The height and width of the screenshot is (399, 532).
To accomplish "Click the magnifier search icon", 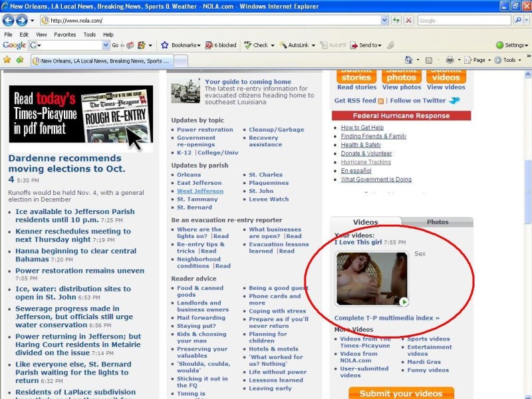I will [518, 21].
